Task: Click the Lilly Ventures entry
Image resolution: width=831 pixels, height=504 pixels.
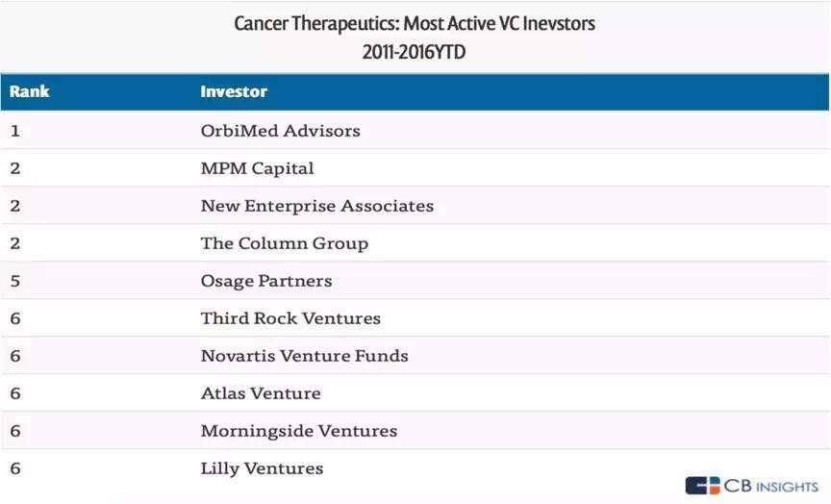Action: 262,468
